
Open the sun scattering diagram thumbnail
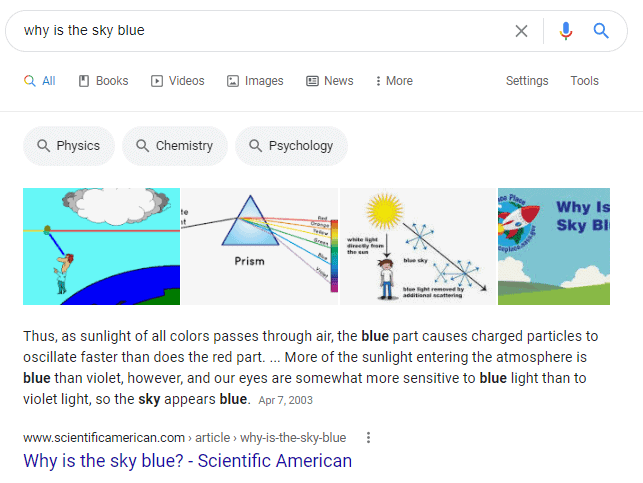click(418, 246)
